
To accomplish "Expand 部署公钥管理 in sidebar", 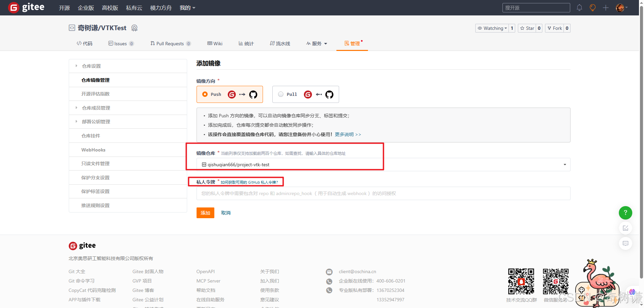I will 128,122.
